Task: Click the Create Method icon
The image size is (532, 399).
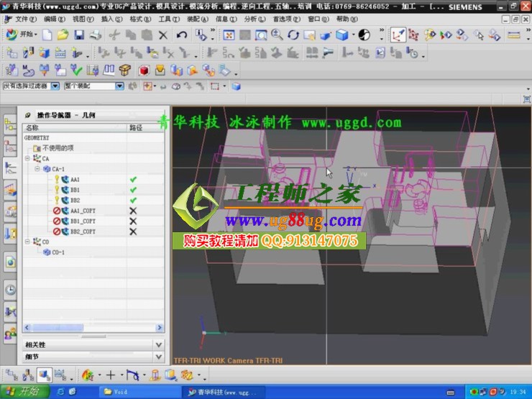Action: (x=60, y=53)
